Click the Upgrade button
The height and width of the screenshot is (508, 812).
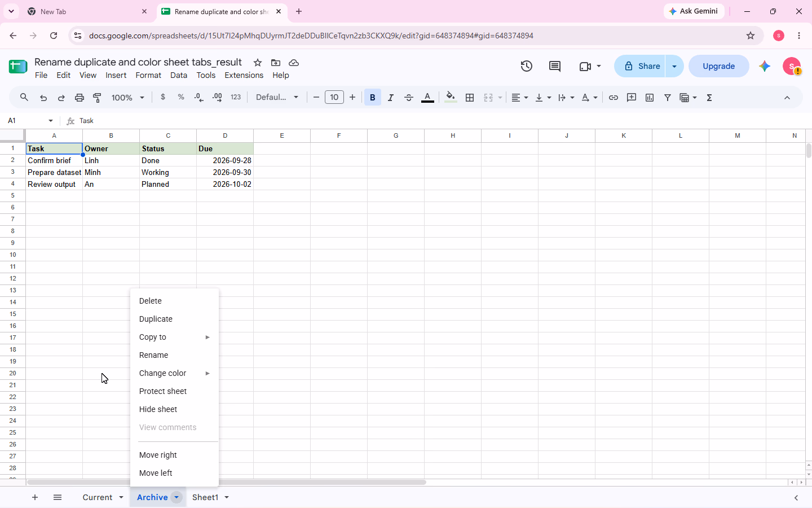[719, 66]
